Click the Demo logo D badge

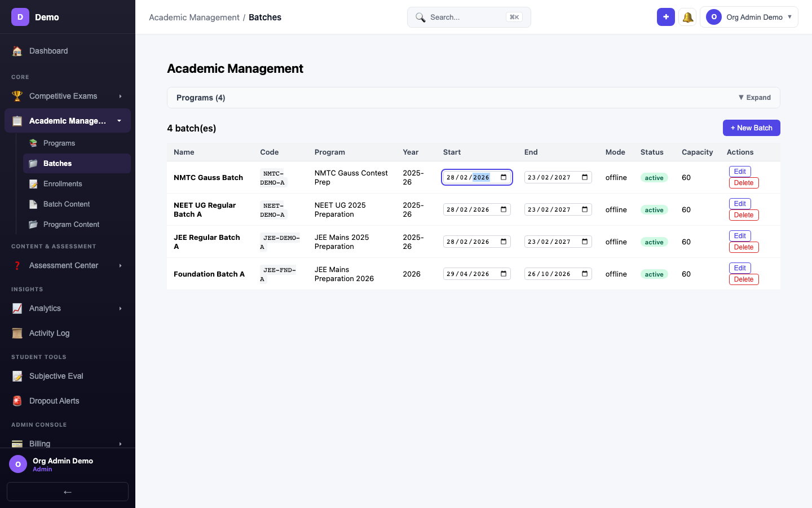point(20,17)
